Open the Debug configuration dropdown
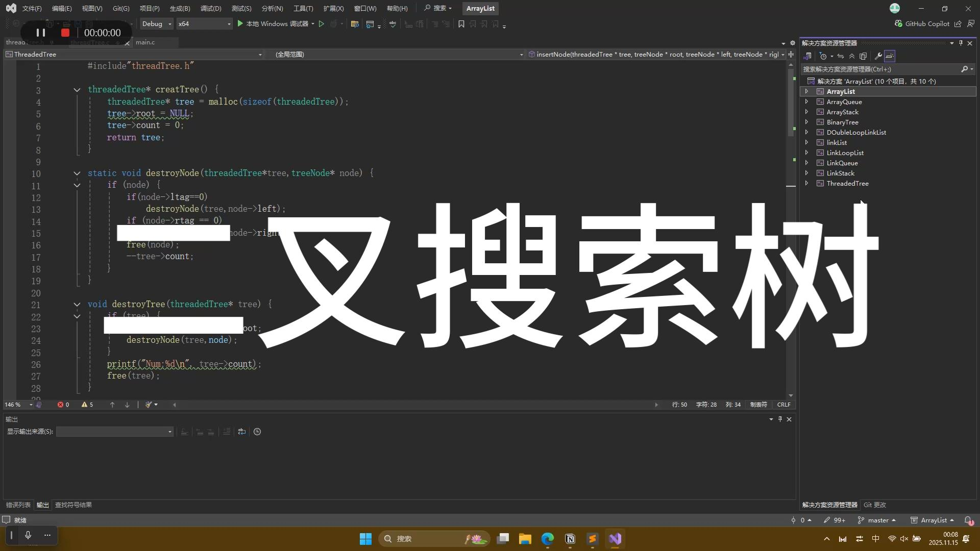980x551 pixels. 157,24
